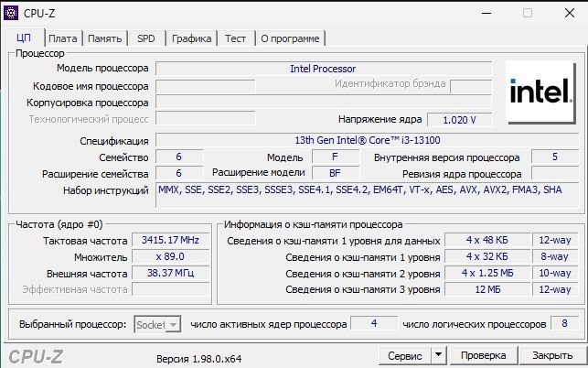The width and height of the screenshot is (588, 368).
Task: Switch to the ЦП tab
Action: tap(24, 38)
